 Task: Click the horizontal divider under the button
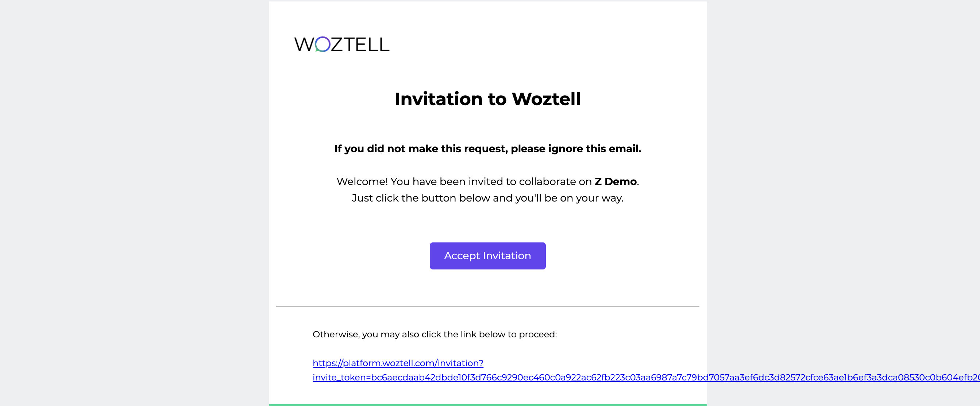(x=487, y=306)
